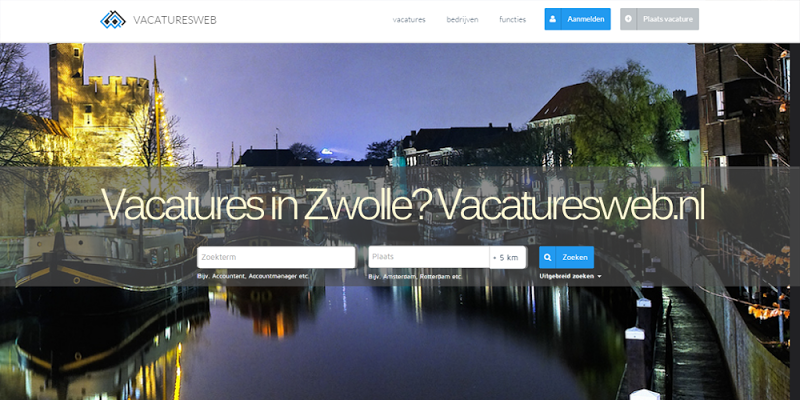800x400 pixels.
Task: Open the Uitgebreid zoeken advanced search link
Action: pyautogui.click(x=566, y=276)
